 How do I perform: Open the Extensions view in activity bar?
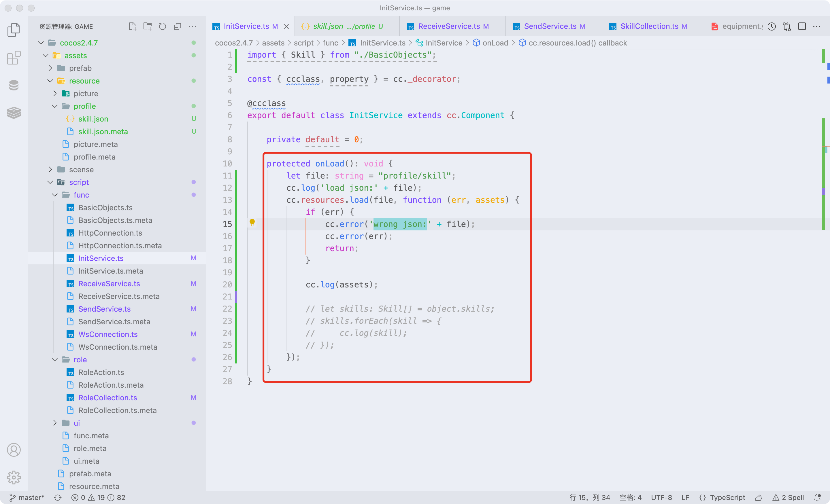tap(14, 58)
